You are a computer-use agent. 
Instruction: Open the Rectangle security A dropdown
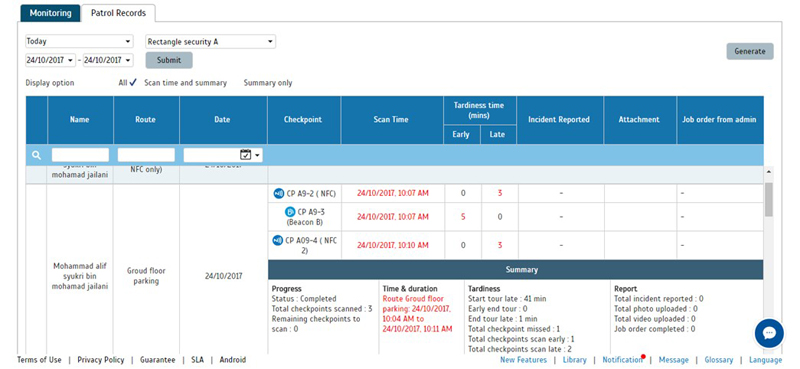[210, 41]
